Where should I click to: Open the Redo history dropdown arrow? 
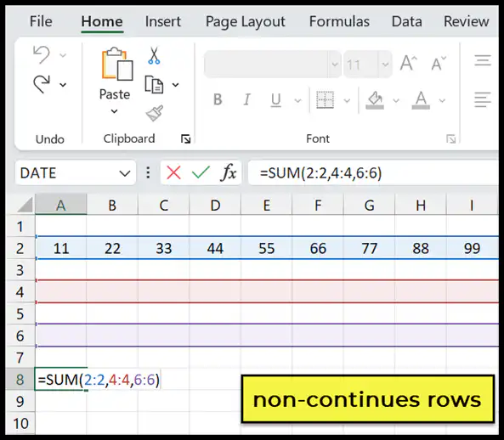[63, 85]
